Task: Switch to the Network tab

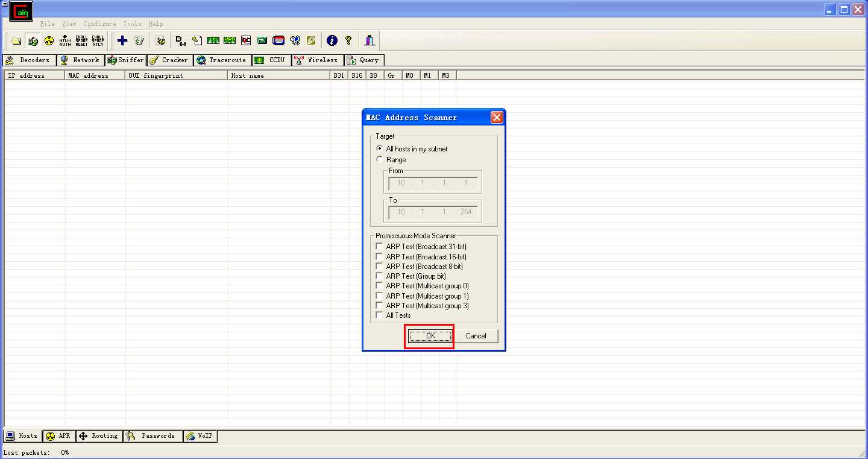Action: (81, 60)
